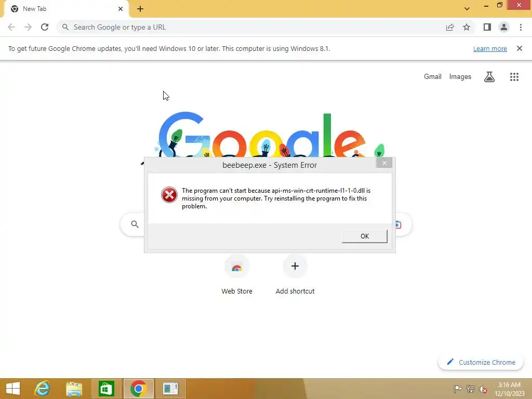The image size is (532, 399).
Task: Open the Learn more link in infobar
Action: click(x=490, y=48)
